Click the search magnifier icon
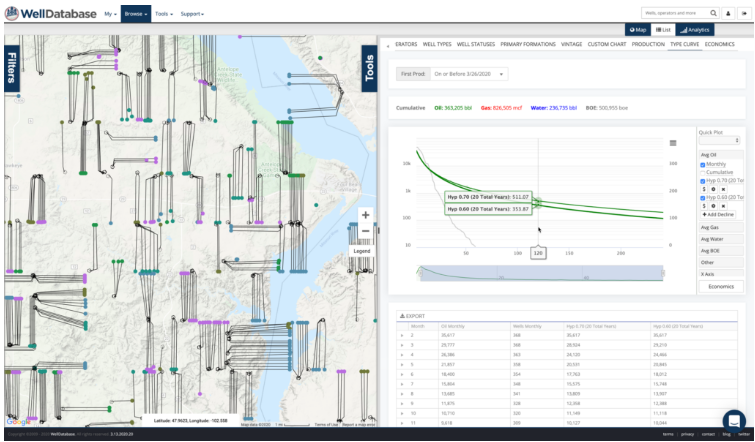 coord(714,13)
